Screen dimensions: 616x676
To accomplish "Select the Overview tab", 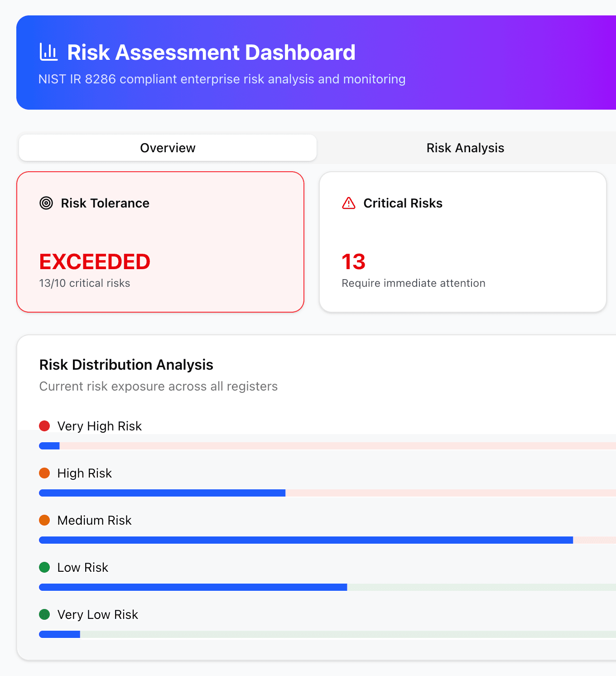I will click(x=168, y=148).
